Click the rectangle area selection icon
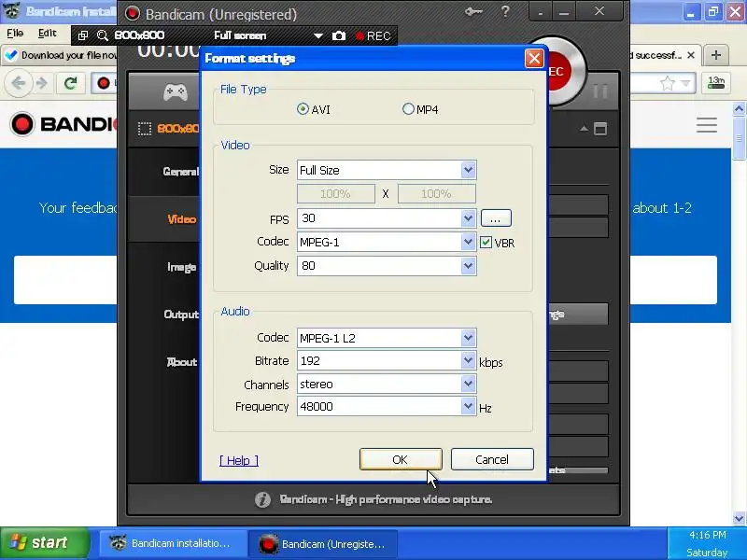Screen dimensions: 747x560 click(x=145, y=129)
